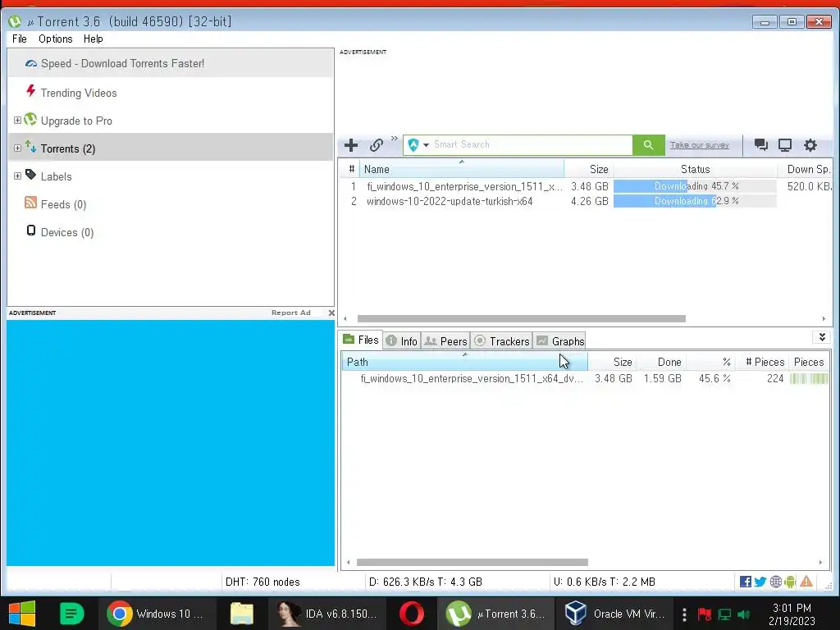
Task: Close the sidebar advertisement
Action: point(331,313)
